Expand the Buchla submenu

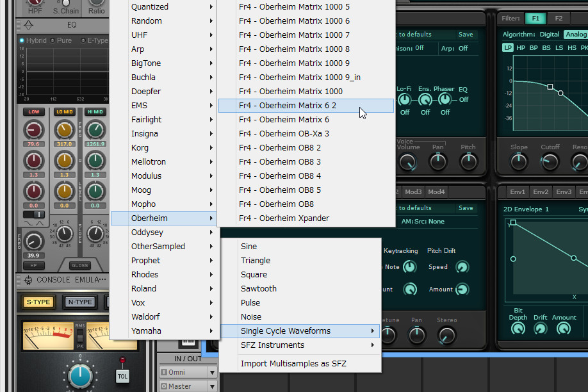(164, 78)
